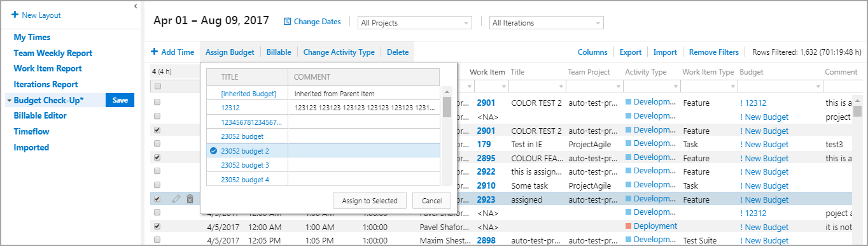Open the Timeflow layout

pyautogui.click(x=31, y=132)
